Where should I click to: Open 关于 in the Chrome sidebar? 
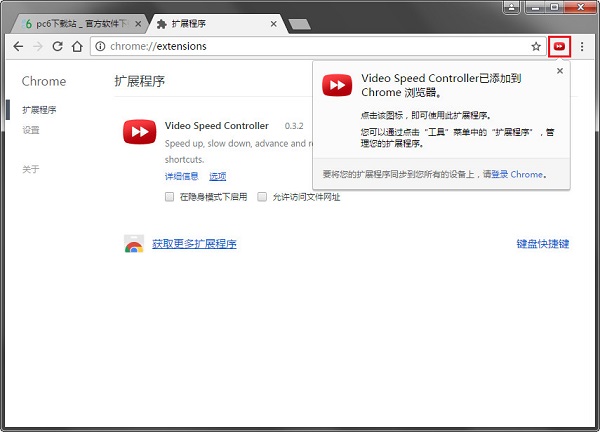click(x=31, y=169)
